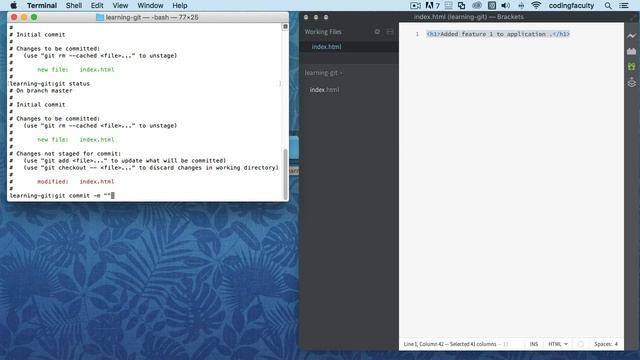Viewport: 640px width, 360px height.
Task: Toggle INS insert/overwrite mode
Action: point(533,344)
